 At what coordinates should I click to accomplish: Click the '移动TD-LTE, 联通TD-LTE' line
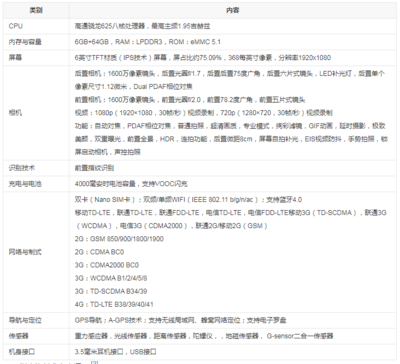pyautogui.click(x=231, y=213)
